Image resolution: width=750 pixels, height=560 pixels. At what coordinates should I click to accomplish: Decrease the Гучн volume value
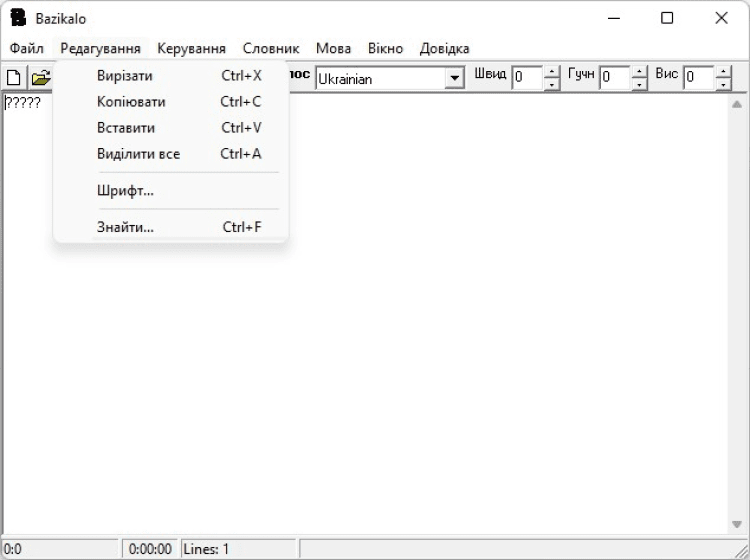click(x=640, y=84)
